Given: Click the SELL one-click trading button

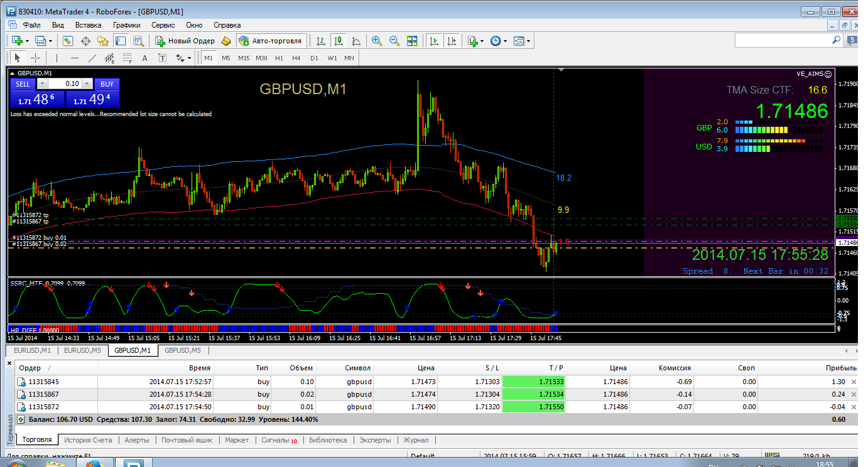Looking at the screenshot, I should point(23,84).
